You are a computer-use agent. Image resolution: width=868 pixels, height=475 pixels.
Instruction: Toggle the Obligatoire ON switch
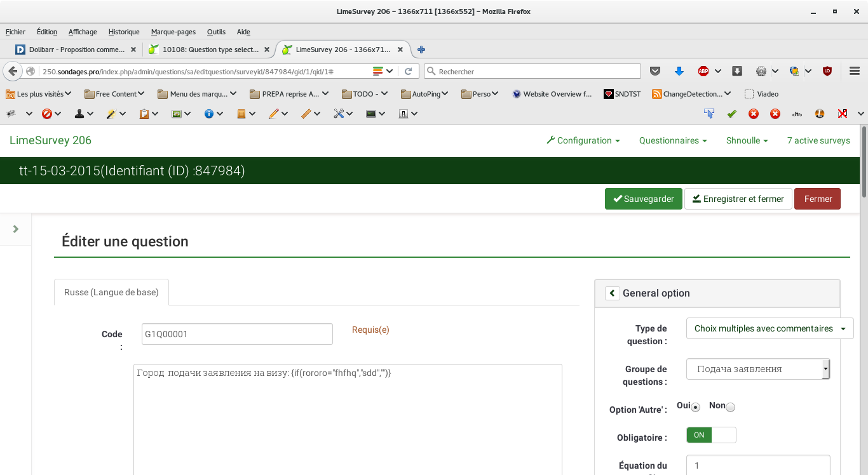coord(710,435)
